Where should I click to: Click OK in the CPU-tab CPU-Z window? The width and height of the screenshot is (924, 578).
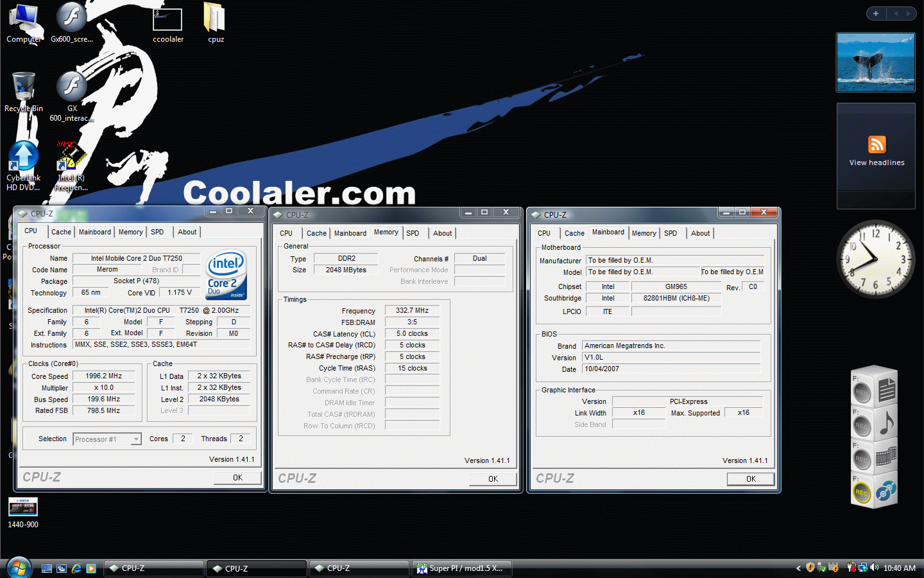coord(237,478)
